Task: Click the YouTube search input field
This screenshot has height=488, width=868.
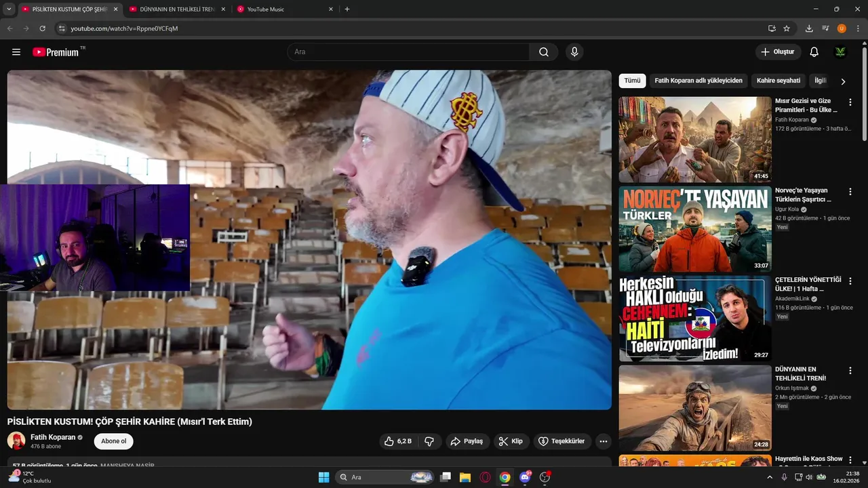Action: pos(408,52)
